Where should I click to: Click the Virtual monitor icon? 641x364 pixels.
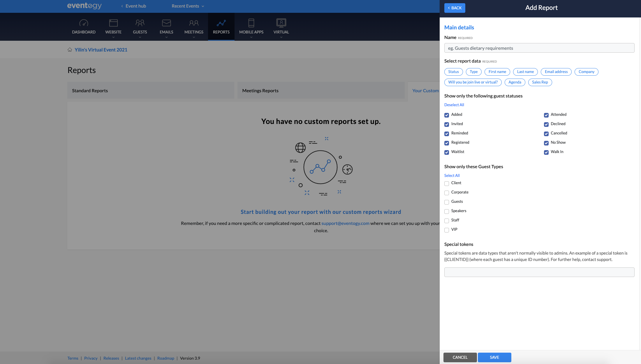281,23
